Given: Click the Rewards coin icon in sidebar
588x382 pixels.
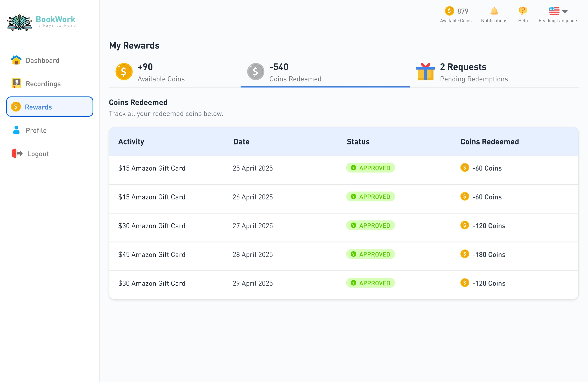Looking at the screenshot, I should point(16,107).
